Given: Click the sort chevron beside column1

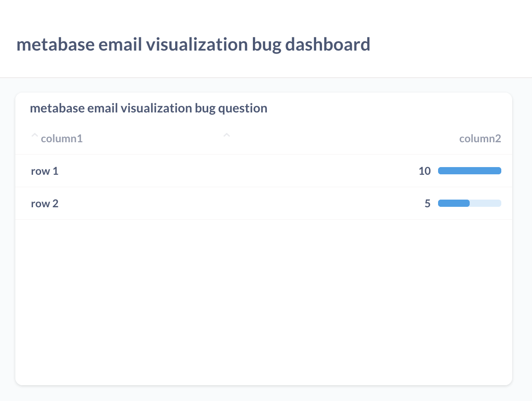Looking at the screenshot, I should 34,135.
